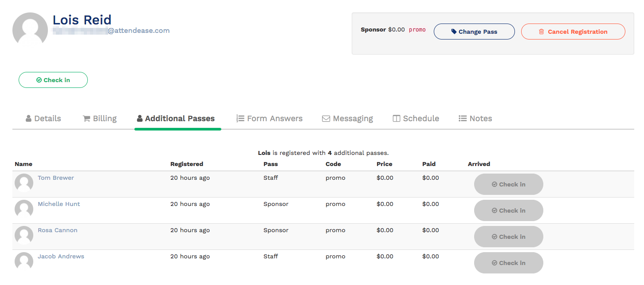Click the checkmark icon inside Check in button

39,80
